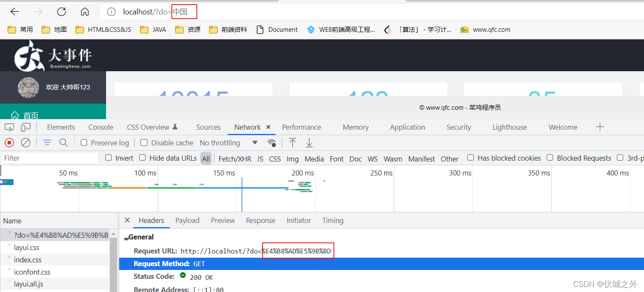Import HAR file with upload arrow
This screenshot has height=292, width=644.
[x=292, y=143]
